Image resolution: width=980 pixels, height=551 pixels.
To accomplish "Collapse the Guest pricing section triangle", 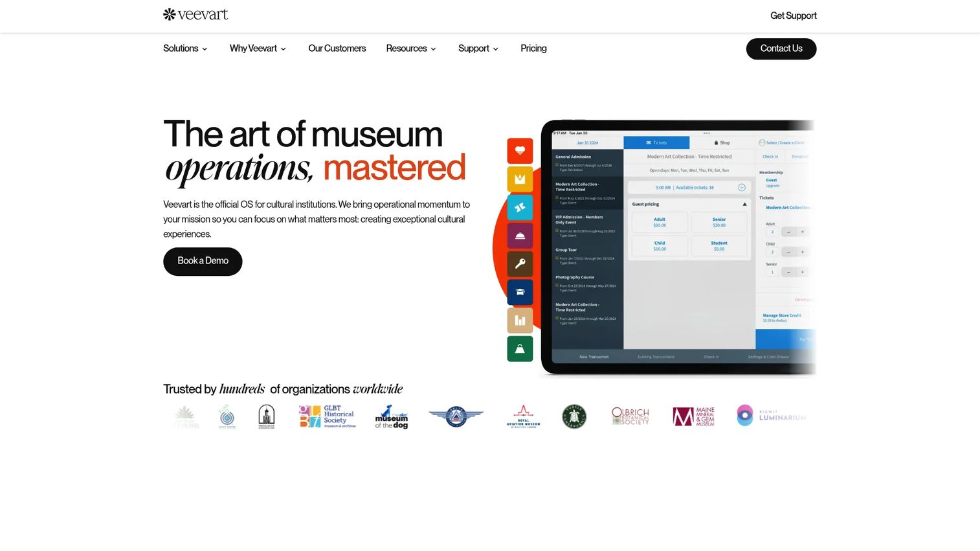I will pyautogui.click(x=744, y=204).
